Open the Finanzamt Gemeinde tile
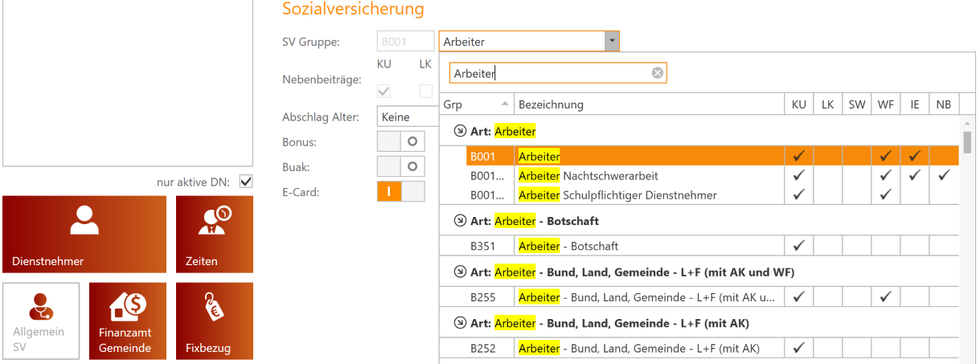 (128, 321)
